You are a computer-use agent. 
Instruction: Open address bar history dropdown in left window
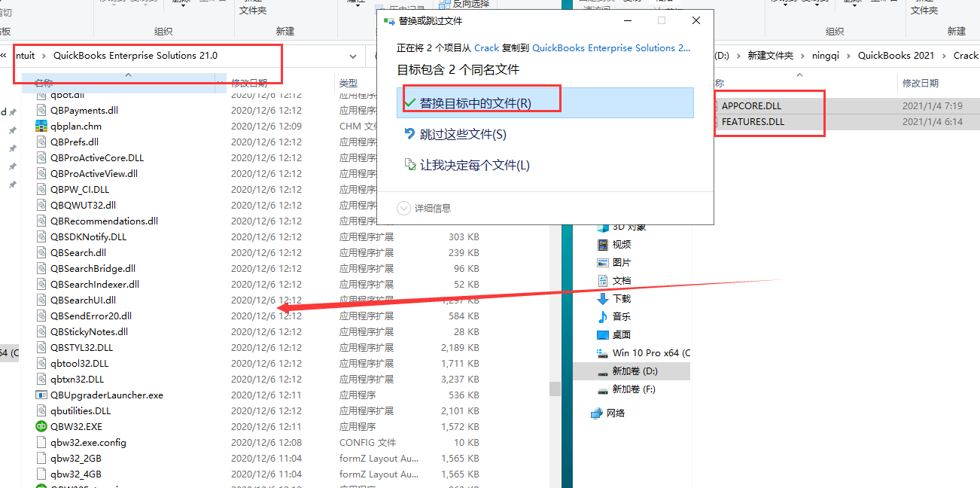tap(354, 56)
